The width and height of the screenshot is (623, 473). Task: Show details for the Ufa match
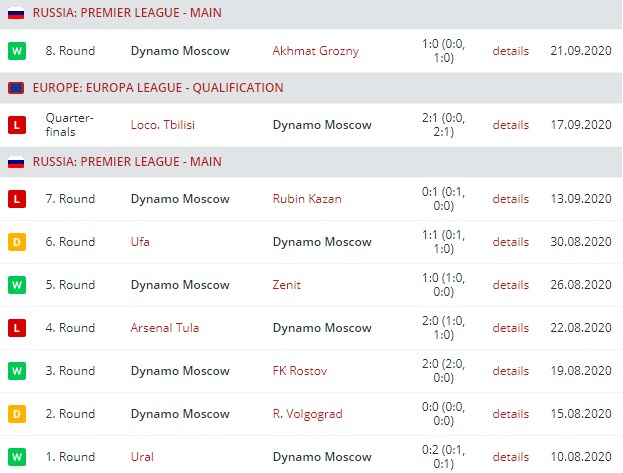pos(510,242)
